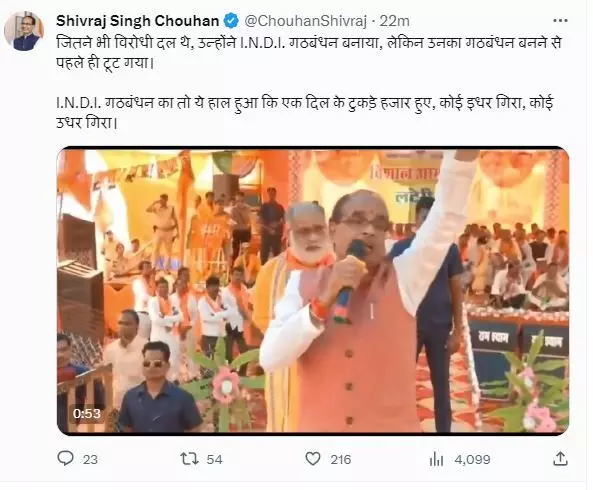Click the 22m timestamp link
The height and width of the screenshot is (490, 593).
coord(394,21)
